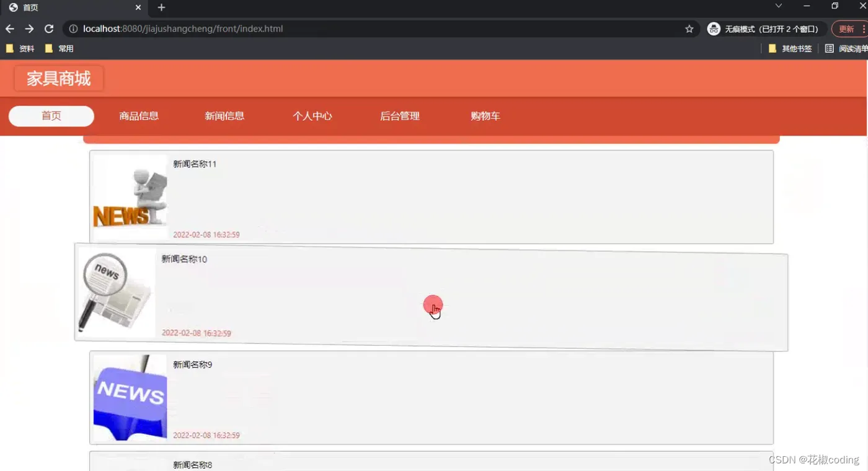The image size is (868, 471).
Task: Select the 首页 browser tab
Action: coord(74,8)
